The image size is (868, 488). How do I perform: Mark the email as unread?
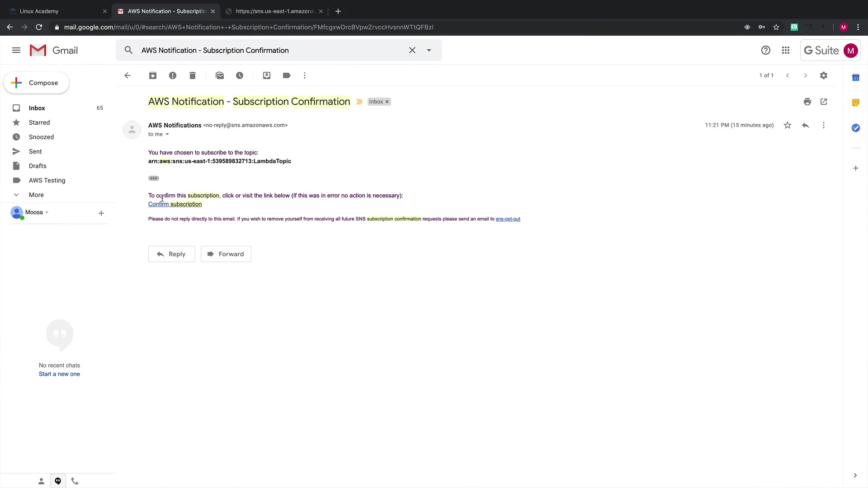(x=220, y=75)
